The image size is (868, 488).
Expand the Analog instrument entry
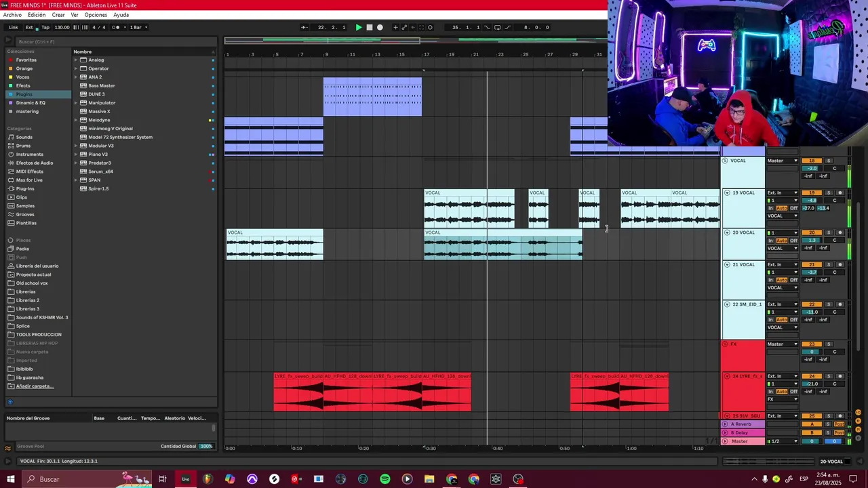point(76,60)
